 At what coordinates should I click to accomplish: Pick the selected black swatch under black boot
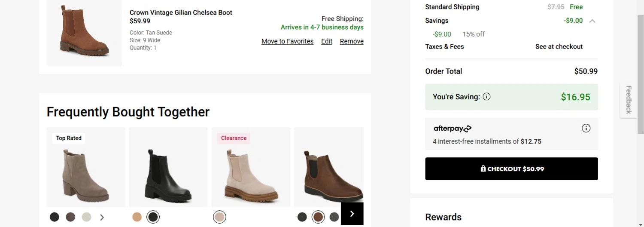pos(153,217)
